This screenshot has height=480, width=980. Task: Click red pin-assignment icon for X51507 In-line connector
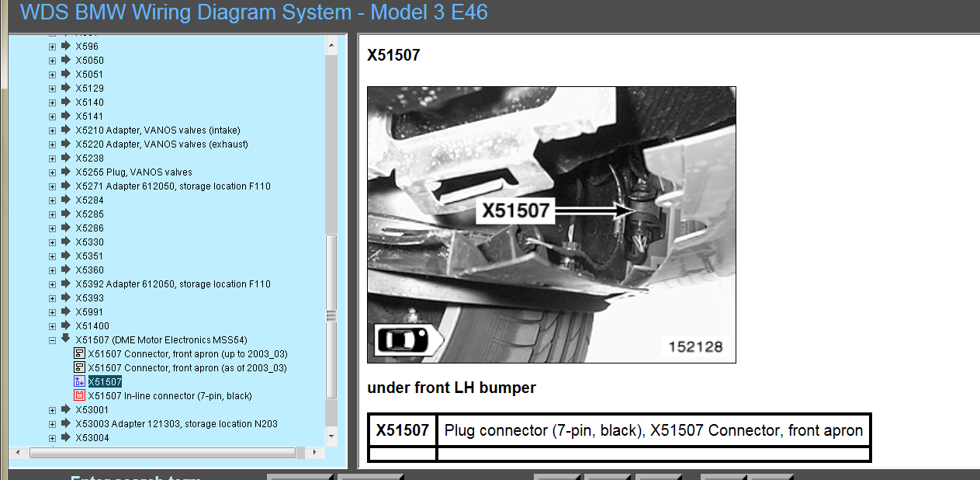(78, 395)
